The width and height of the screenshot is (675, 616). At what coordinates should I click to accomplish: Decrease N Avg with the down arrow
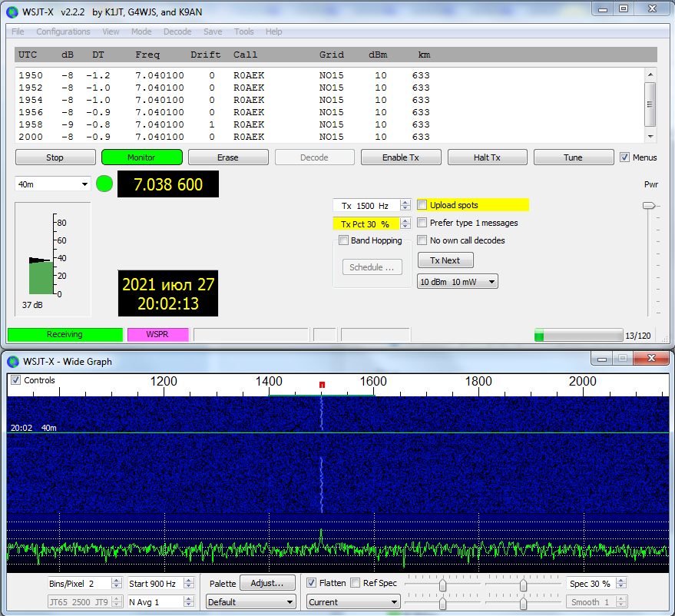click(189, 604)
